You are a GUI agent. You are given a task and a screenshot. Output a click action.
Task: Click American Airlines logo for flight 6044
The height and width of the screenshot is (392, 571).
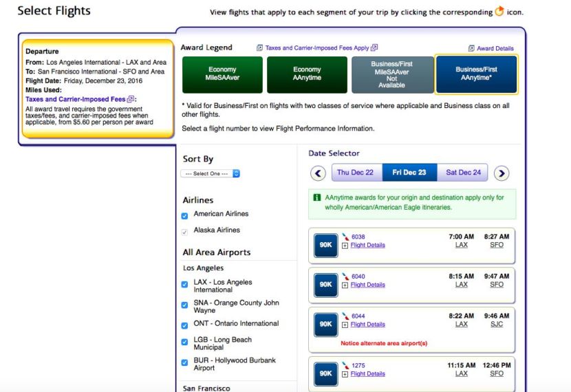coord(345,316)
